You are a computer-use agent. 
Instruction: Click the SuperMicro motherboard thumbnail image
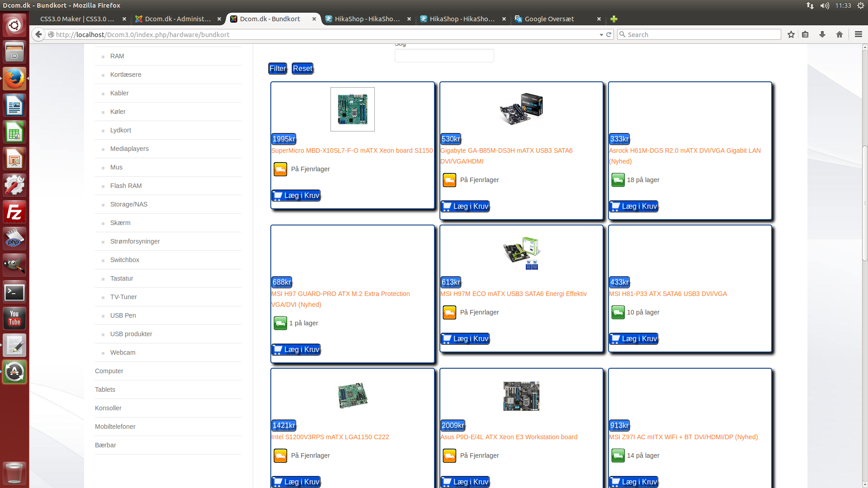coord(353,109)
